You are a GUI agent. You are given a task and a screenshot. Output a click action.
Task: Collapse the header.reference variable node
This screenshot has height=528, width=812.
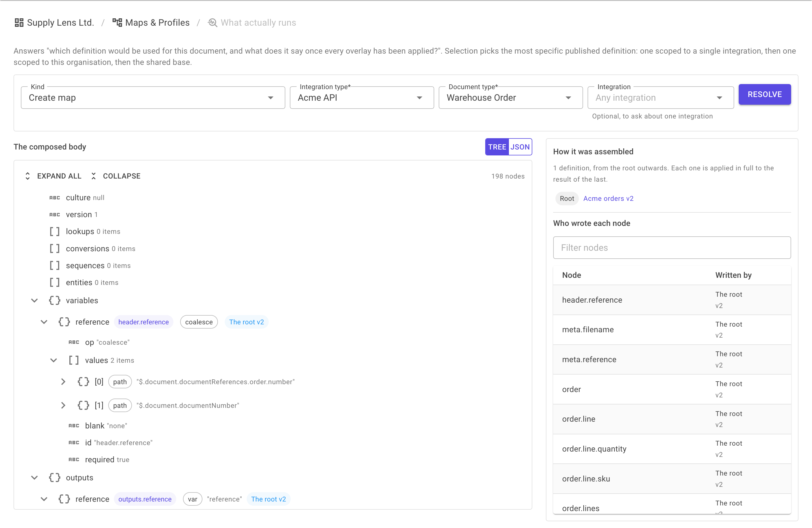coord(44,322)
